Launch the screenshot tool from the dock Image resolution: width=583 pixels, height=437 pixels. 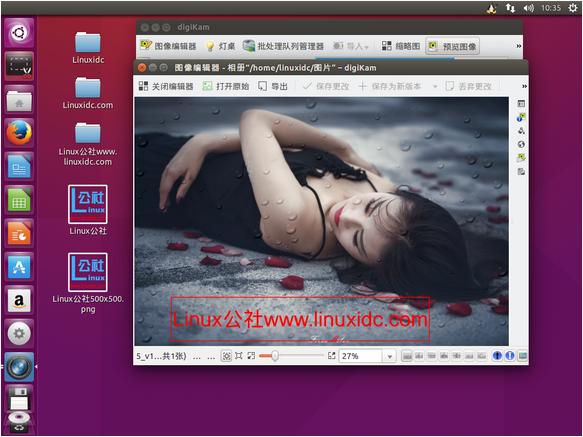pos(19,66)
